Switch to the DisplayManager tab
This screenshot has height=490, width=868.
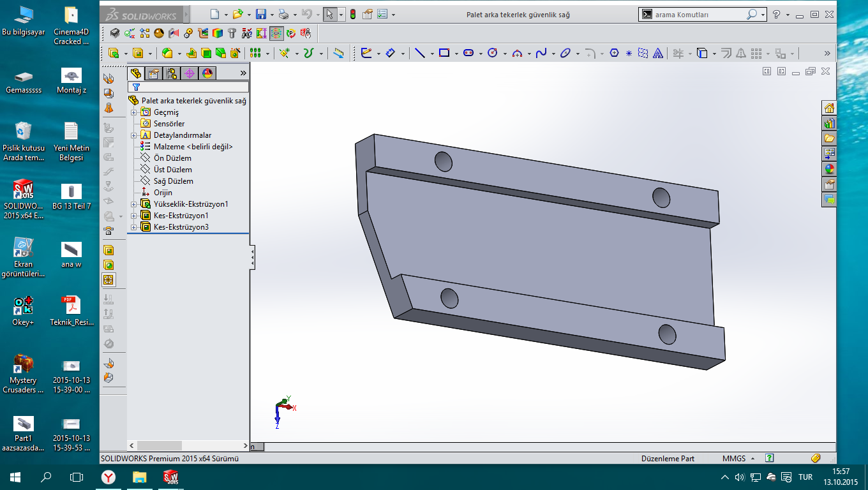[x=207, y=73]
